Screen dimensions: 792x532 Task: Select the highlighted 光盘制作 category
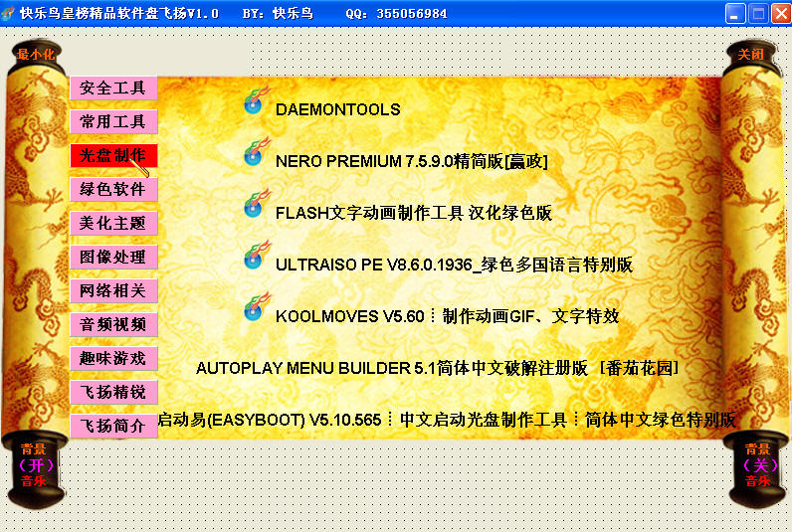(113, 155)
